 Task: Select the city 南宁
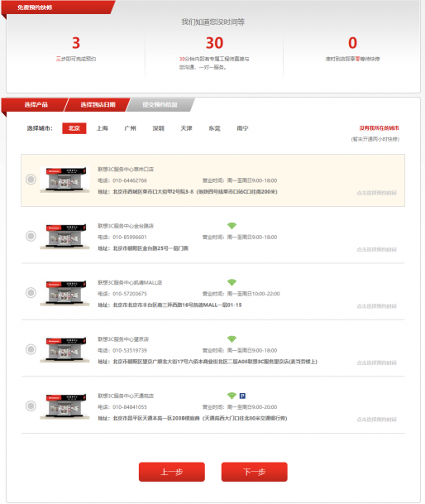pos(242,128)
